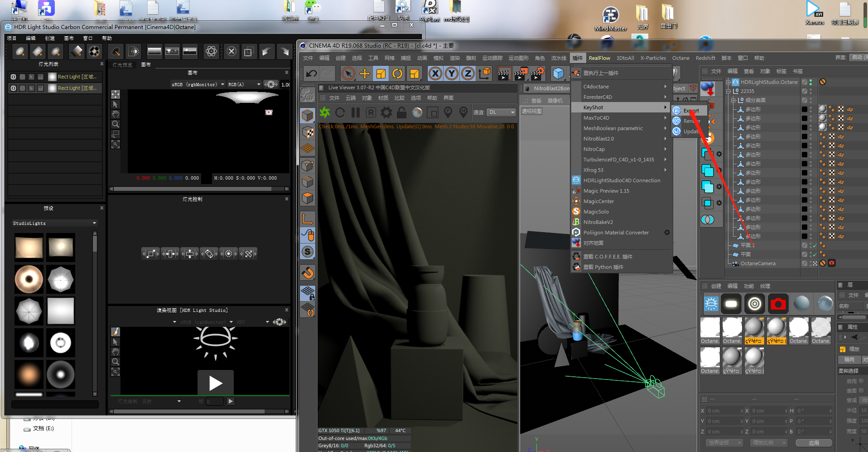Click the RGB color value readout in 画布 panel
Screen dimensions: 868x452
click(x=168, y=178)
